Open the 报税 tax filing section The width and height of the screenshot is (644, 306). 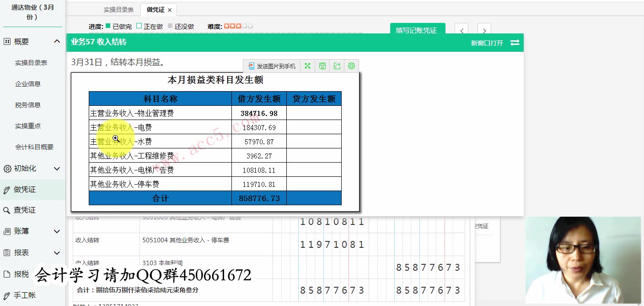click(21, 273)
